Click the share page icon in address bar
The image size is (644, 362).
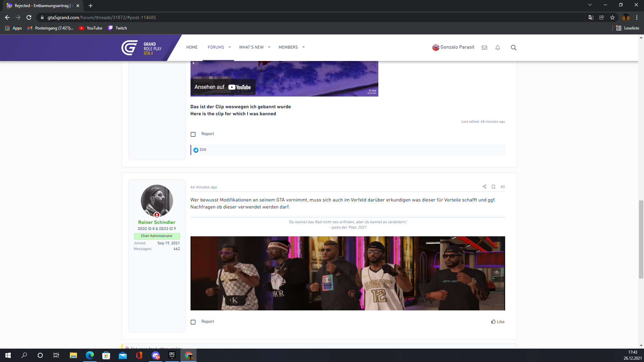tap(602, 17)
